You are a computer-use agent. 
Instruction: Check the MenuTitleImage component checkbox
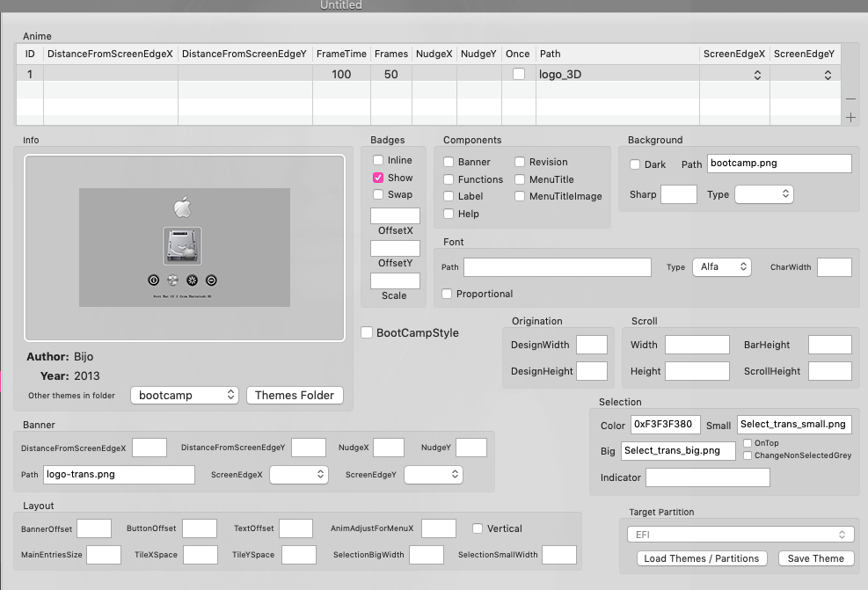(520, 196)
